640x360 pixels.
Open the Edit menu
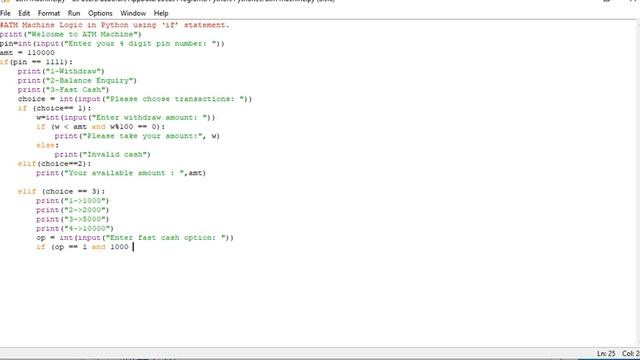coord(24,13)
